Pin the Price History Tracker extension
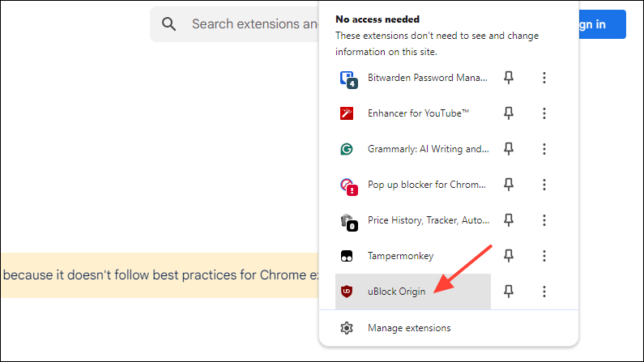 509,220
